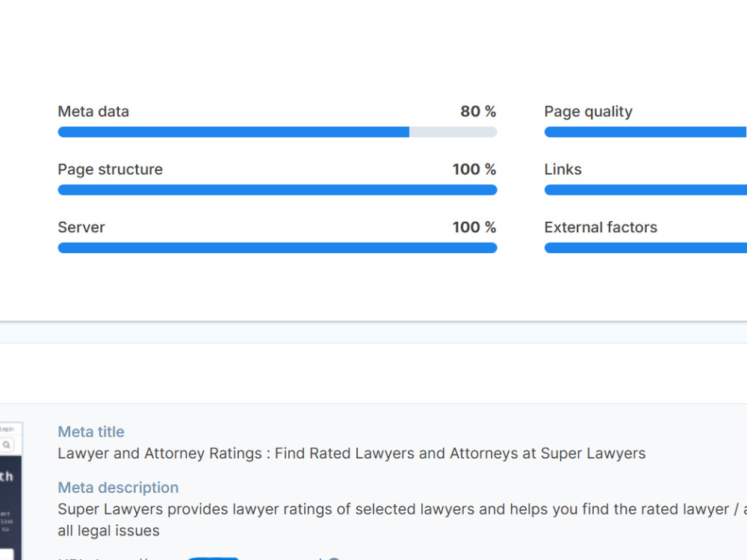The width and height of the screenshot is (747, 560).
Task: Select the Page structure label
Action: (110, 169)
